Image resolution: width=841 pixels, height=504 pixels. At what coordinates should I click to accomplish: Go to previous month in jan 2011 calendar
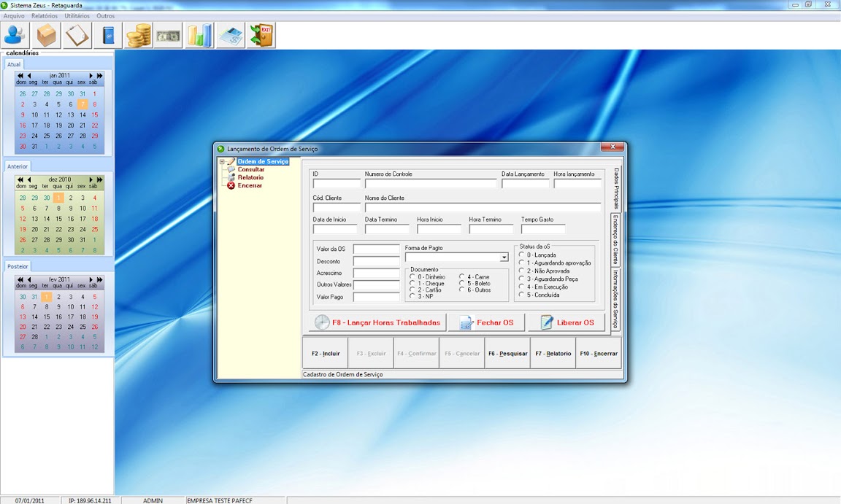click(x=29, y=76)
